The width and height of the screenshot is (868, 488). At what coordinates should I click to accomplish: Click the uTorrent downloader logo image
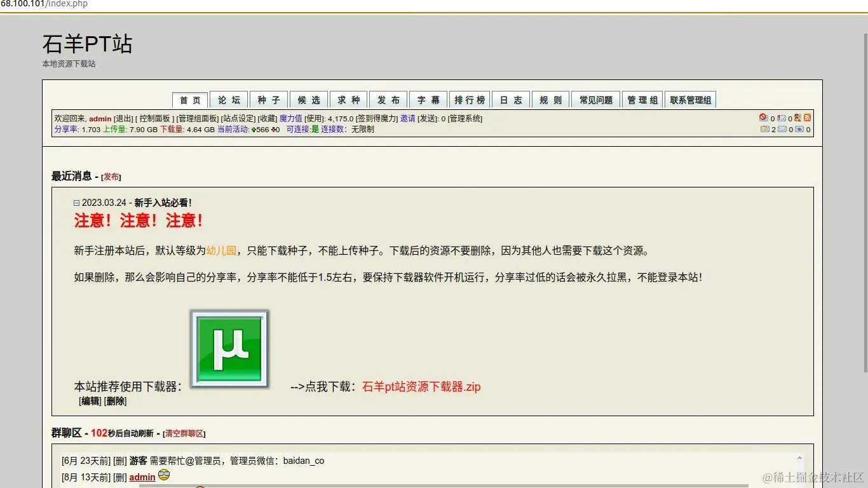pyautogui.click(x=229, y=348)
